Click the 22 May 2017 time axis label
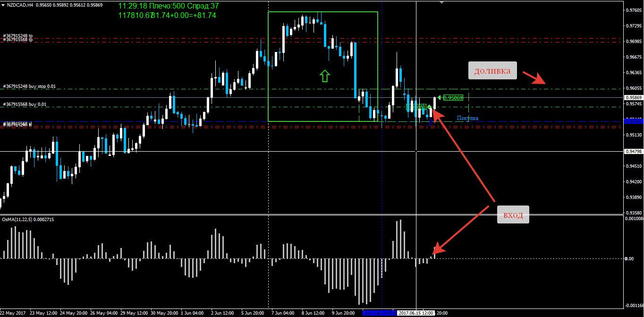The height and width of the screenshot is (317, 644). click(x=13, y=313)
